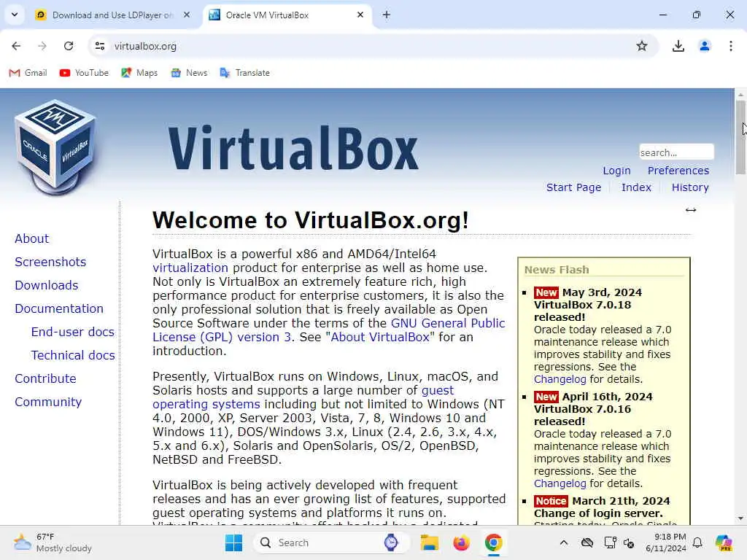Click the network display tray icon
The height and width of the screenshot is (560, 747).
tap(609, 542)
